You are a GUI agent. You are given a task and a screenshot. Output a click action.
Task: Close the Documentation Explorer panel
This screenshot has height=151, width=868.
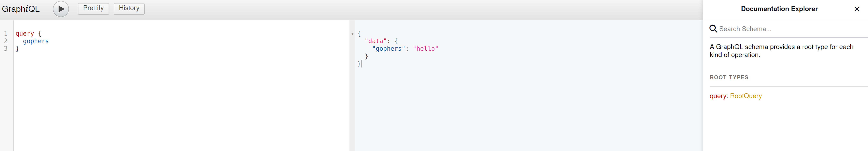(x=857, y=9)
